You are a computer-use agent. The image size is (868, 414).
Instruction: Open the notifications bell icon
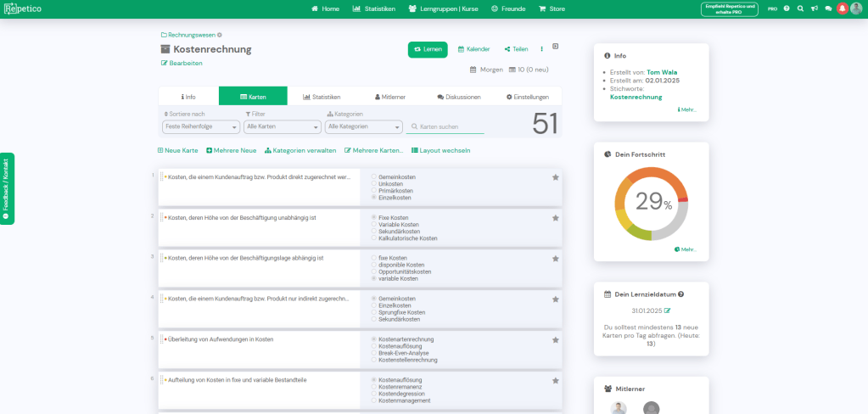[842, 8]
